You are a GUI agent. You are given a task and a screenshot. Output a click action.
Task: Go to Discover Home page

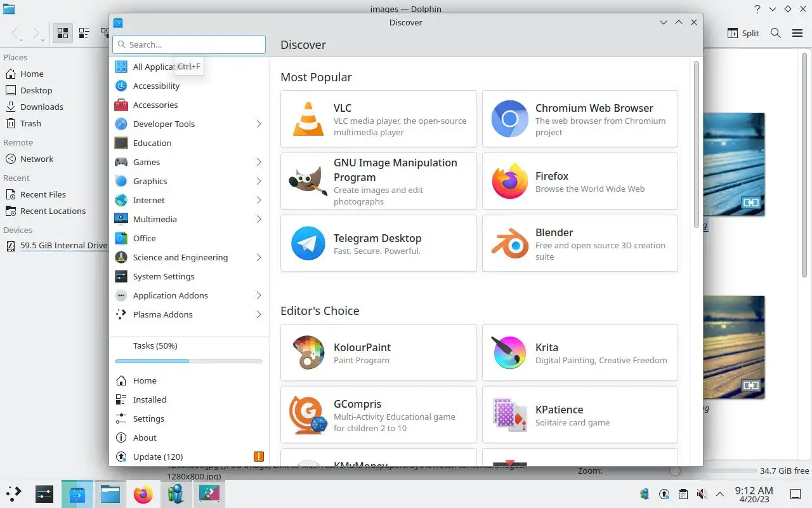click(x=189, y=380)
